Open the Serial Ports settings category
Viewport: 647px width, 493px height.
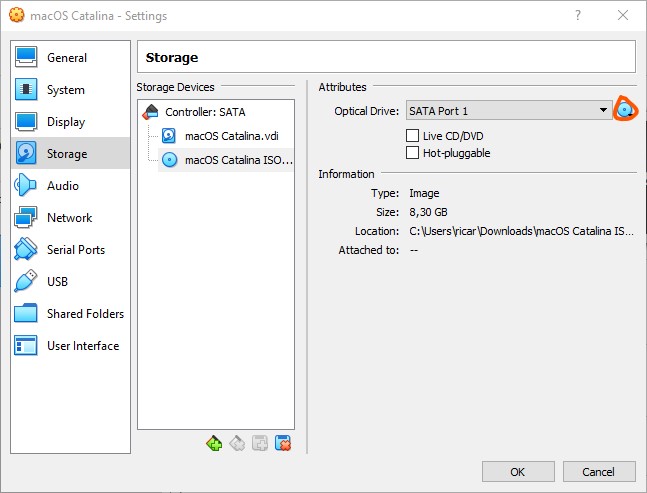pyautogui.click(x=70, y=250)
